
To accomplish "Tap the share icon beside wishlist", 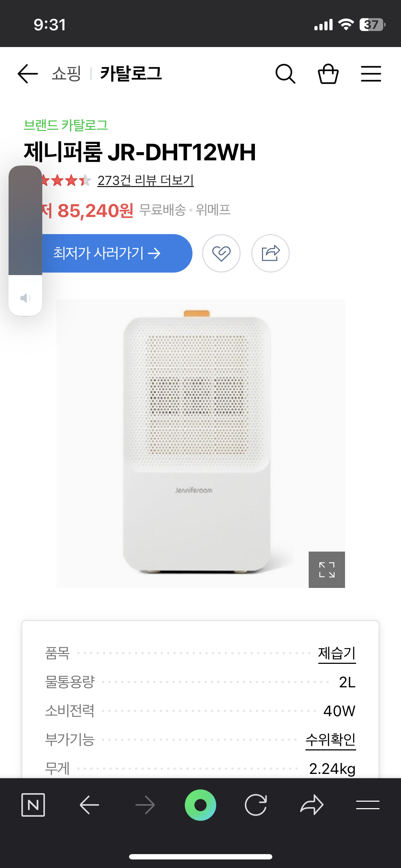I will coord(271,253).
